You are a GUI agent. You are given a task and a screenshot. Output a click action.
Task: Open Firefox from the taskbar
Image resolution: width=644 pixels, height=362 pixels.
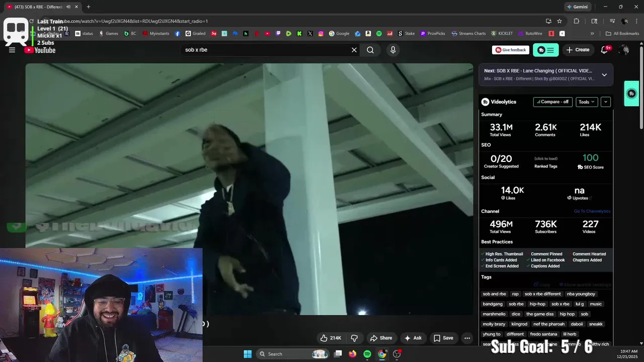353,354
